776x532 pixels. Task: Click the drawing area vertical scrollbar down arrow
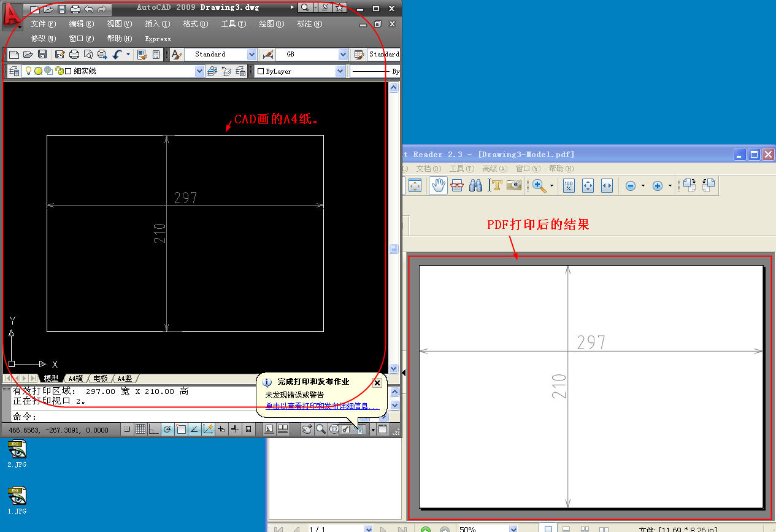pos(394,368)
